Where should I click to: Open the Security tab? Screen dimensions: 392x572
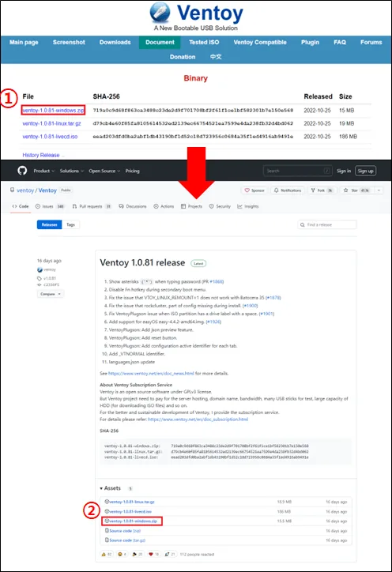[x=220, y=206]
